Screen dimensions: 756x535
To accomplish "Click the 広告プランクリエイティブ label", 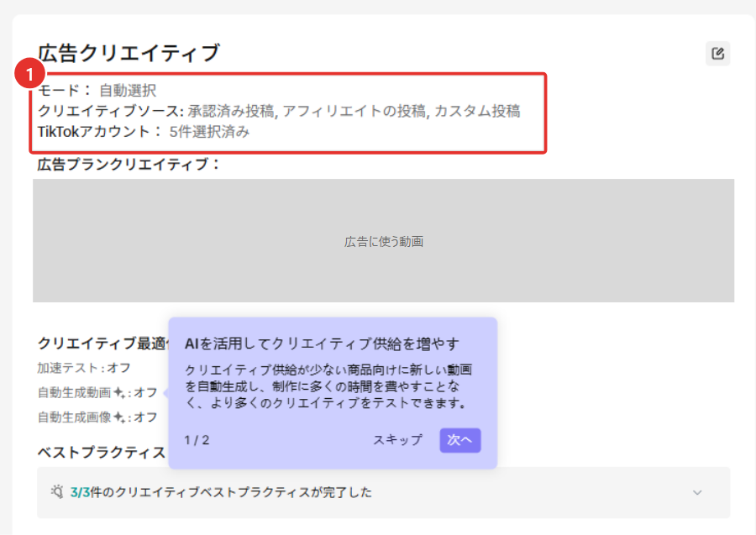I will [129, 165].
